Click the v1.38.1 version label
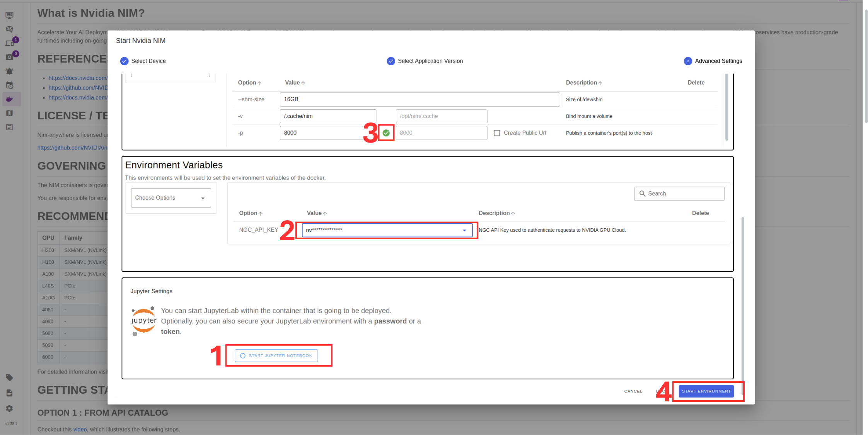Image resolution: width=868 pixels, height=435 pixels. point(11,424)
